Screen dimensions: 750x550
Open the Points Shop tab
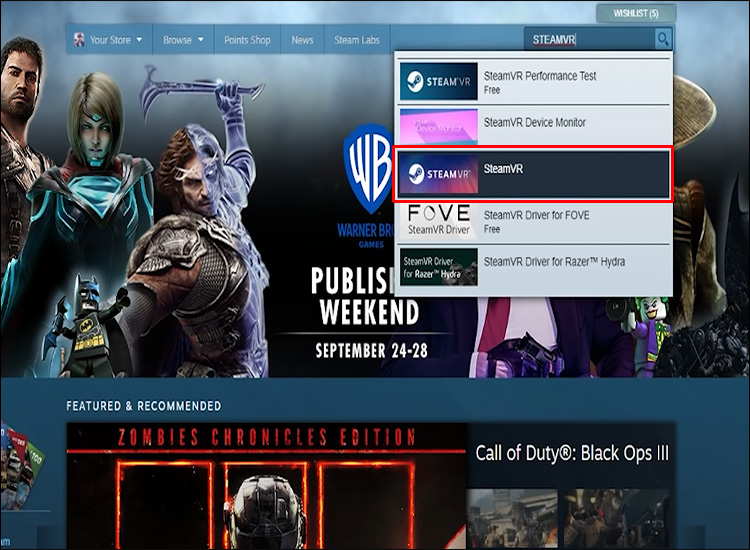click(247, 40)
